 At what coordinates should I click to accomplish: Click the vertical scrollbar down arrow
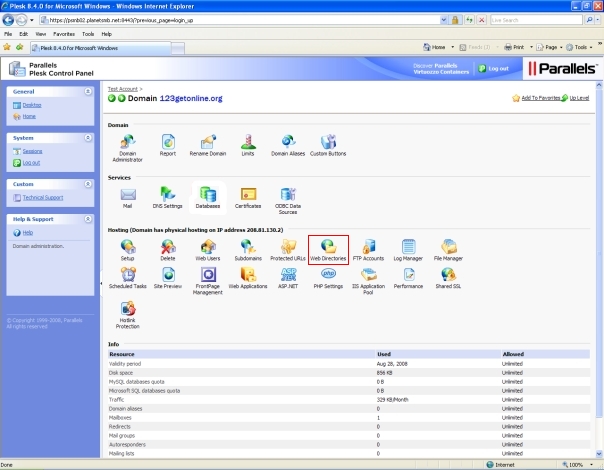[599, 454]
